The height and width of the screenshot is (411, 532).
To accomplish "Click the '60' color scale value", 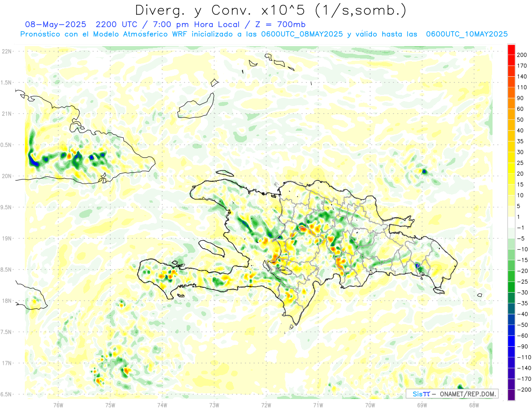I will tap(520, 109).
